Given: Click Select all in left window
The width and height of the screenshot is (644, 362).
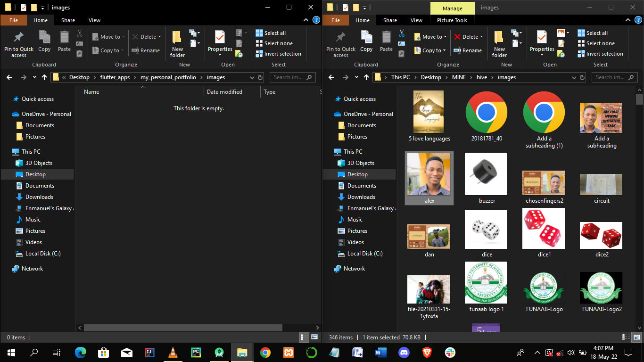Looking at the screenshot, I should (x=271, y=33).
